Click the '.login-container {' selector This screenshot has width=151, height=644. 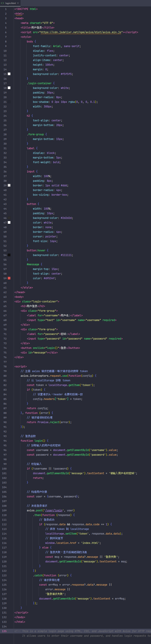[x=41, y=83]
